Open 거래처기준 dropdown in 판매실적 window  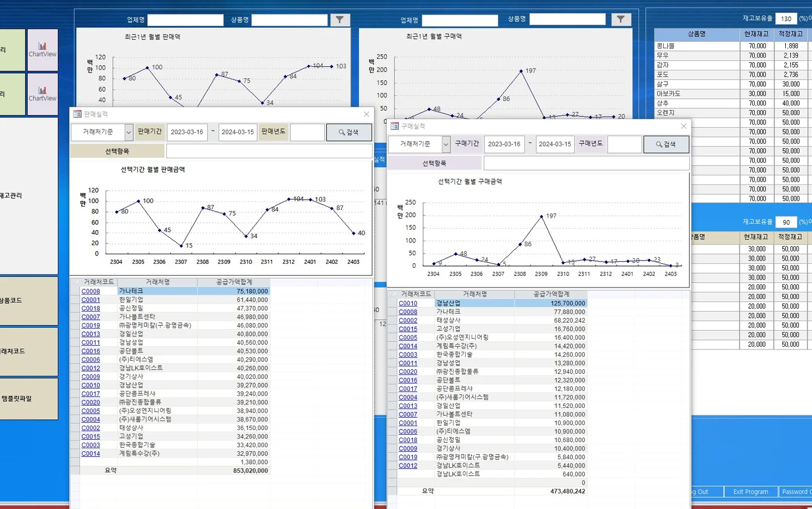click(x=129, y=132)
